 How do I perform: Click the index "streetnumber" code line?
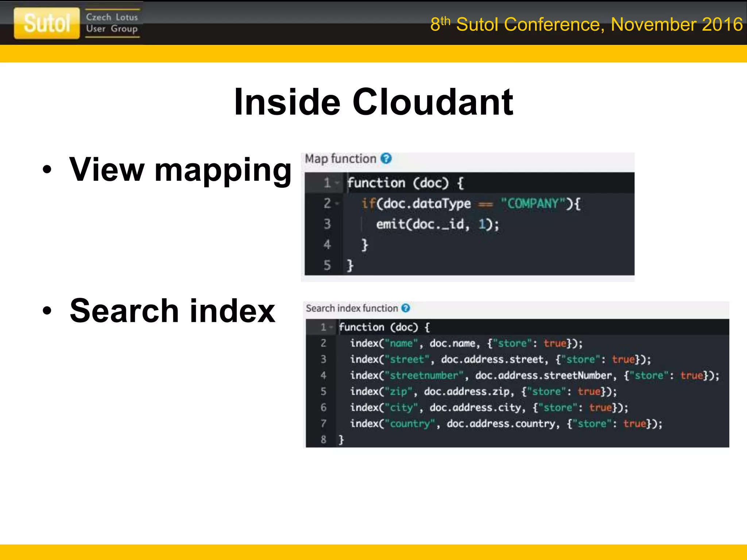[534, 375]
